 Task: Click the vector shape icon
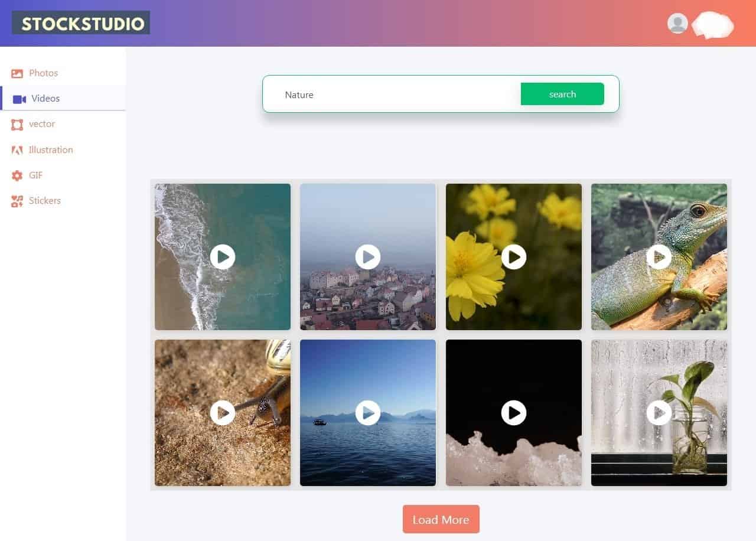(17, 125)
